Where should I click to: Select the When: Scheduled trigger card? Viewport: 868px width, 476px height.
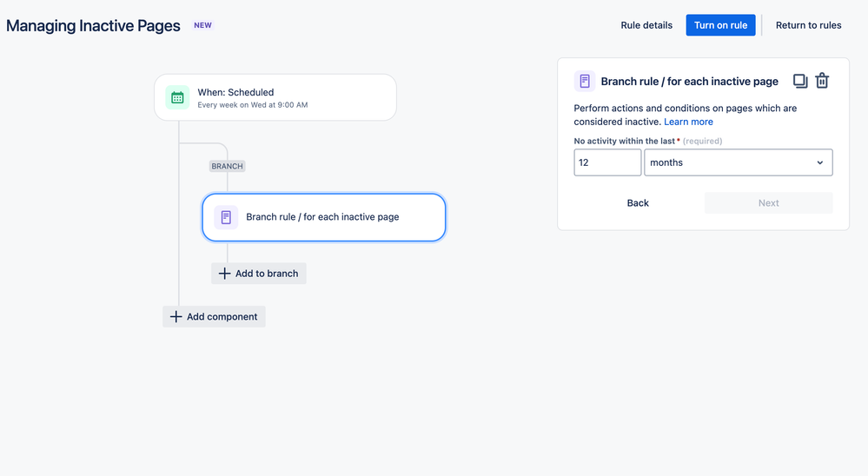275,97
